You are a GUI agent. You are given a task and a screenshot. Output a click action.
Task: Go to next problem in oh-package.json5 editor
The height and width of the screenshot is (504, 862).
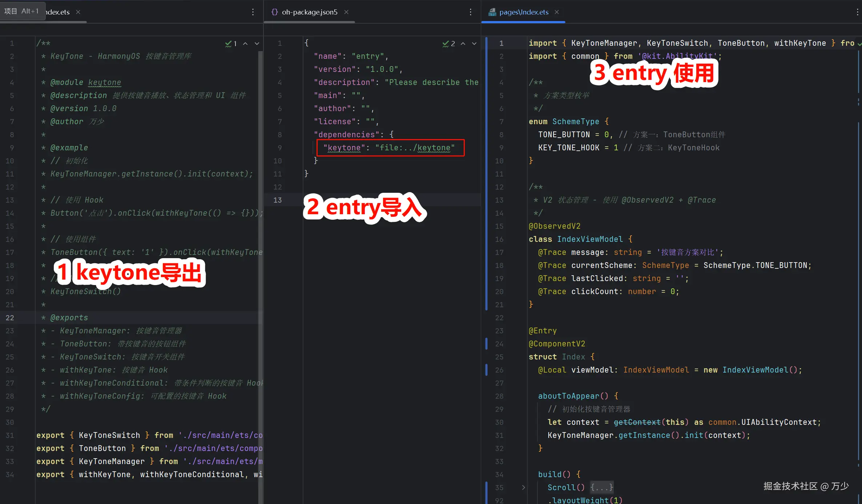click(474, 44)
